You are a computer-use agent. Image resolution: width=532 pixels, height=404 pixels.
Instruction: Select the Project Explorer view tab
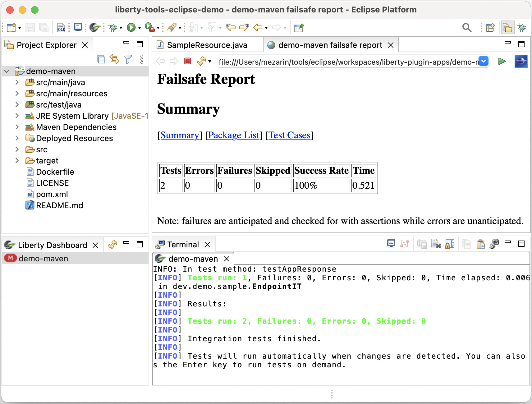pos(46,45)
